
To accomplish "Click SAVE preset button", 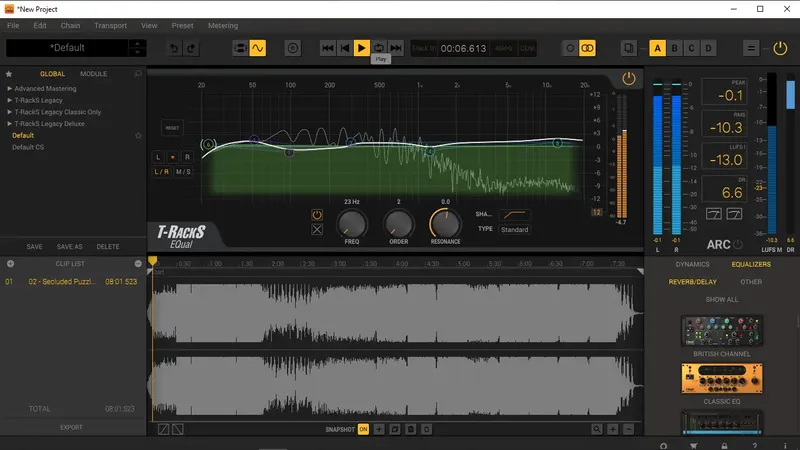I will coord(34,246).
